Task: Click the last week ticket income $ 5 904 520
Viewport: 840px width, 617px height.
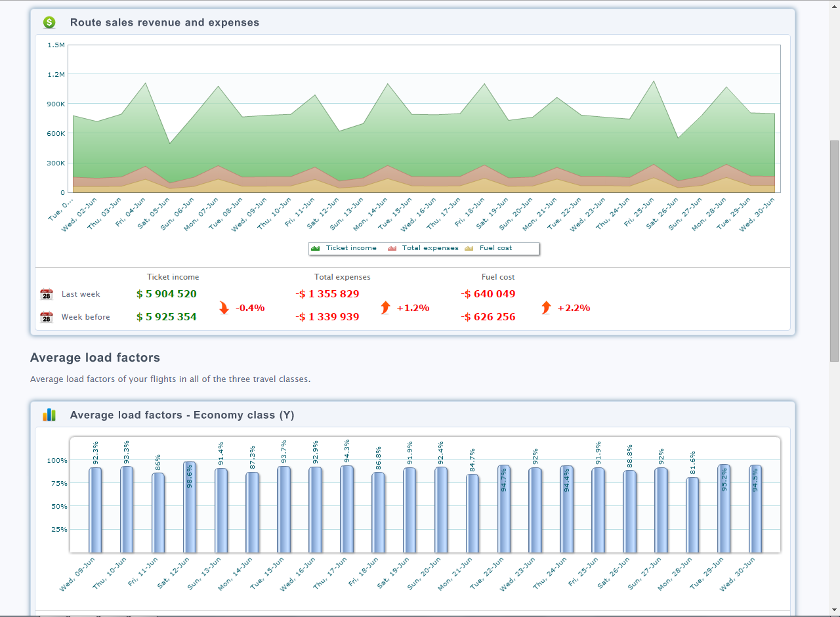Action: [167, 294]
